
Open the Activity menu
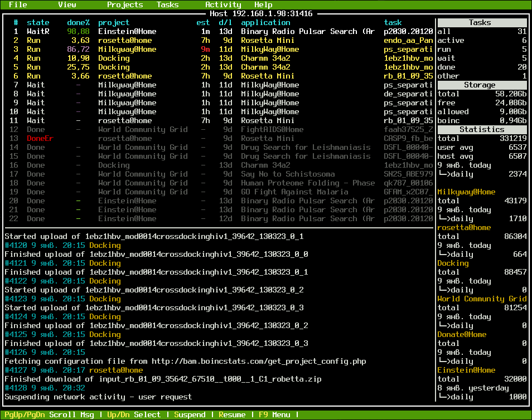pos(223,5)
